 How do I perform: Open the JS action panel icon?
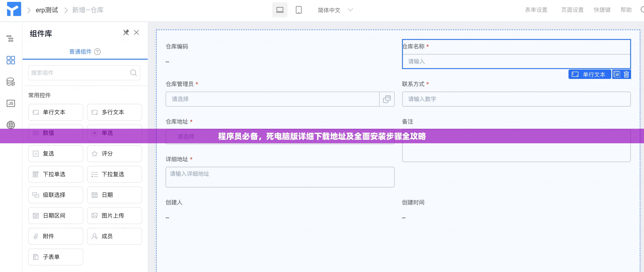(x=11, y=103)
